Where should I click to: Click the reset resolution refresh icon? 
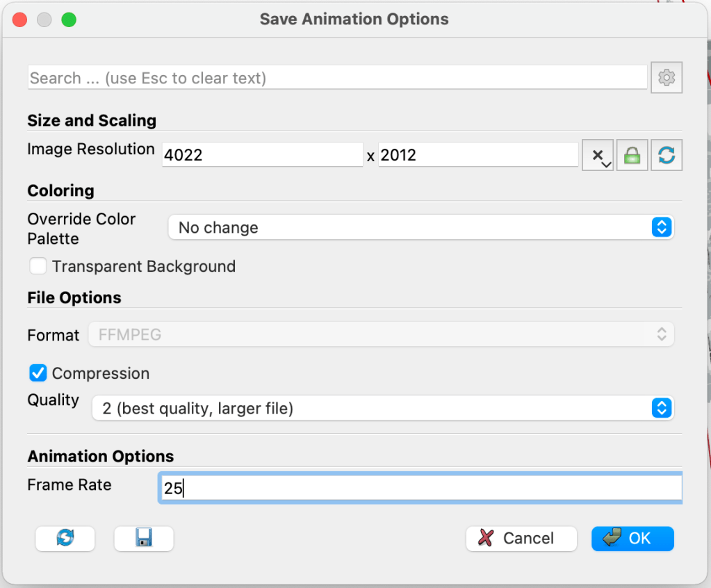666,156
